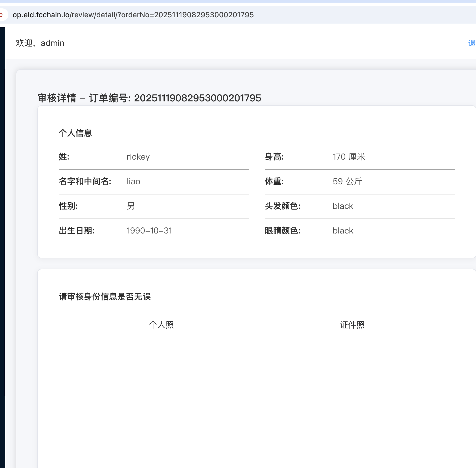476x468 pixels.
Task: Click the site info icon in address bar
Action: [x=2, y=15]
